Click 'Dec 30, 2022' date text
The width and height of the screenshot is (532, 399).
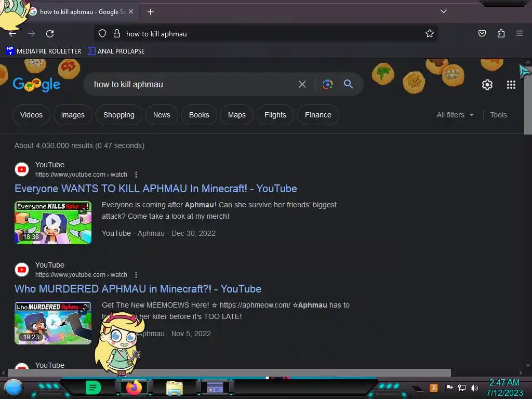(x=193, y=233)
